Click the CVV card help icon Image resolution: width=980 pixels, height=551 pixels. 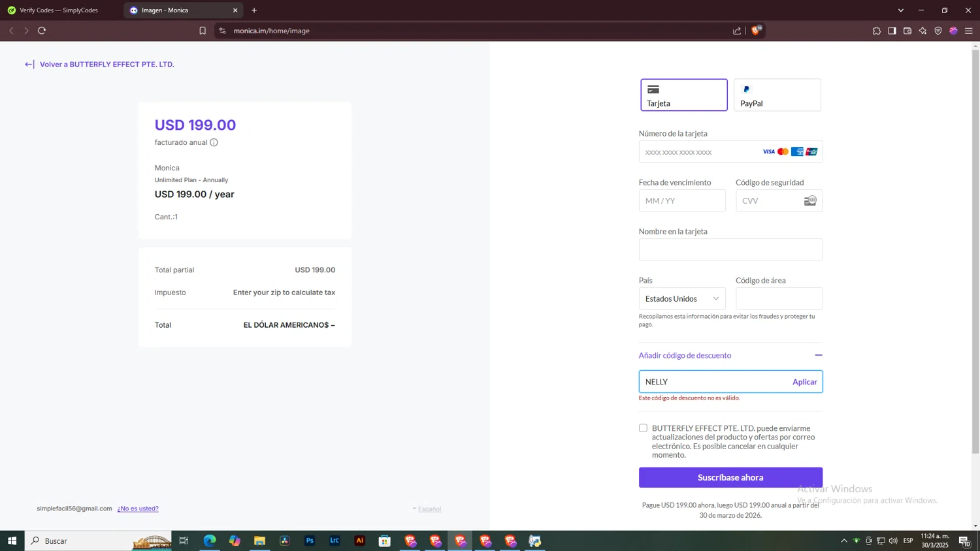(x=810, y=200)
